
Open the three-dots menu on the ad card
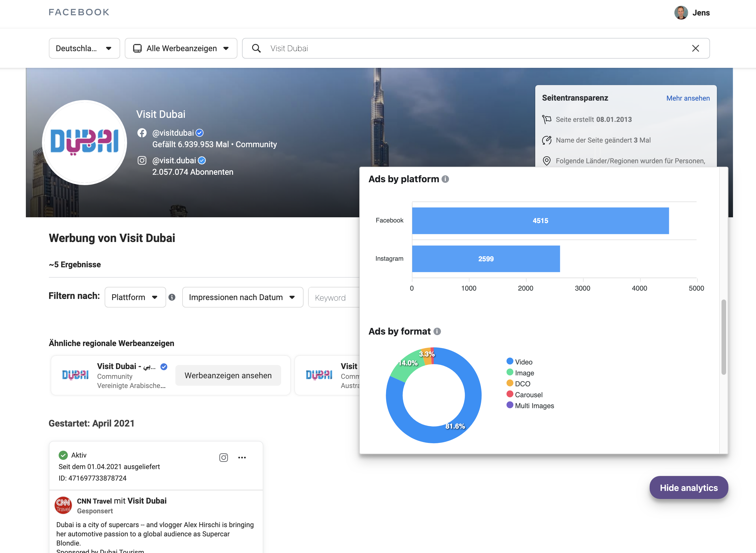(242, 458)
